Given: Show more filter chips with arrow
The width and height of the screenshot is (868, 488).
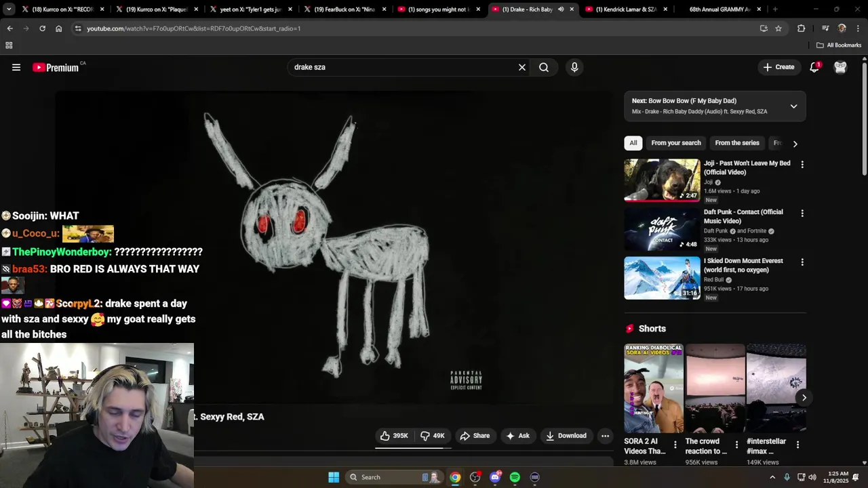Looking at the screenshot, I should click(795, 144).
